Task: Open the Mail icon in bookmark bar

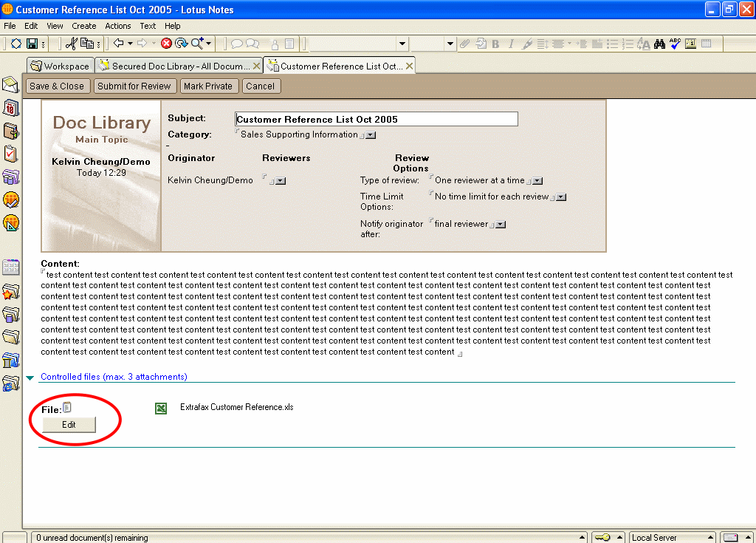Action: coord(10,84)
